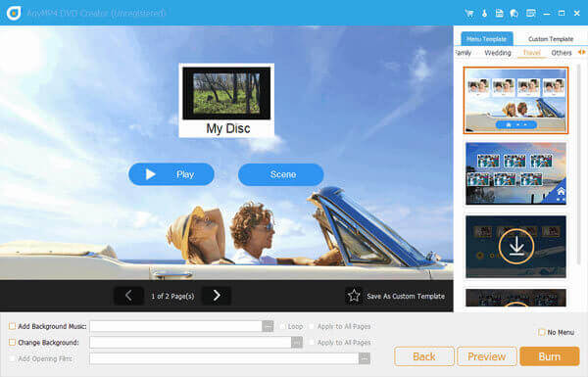
Task: Select the Wedding template category
Action: (498, 53)
